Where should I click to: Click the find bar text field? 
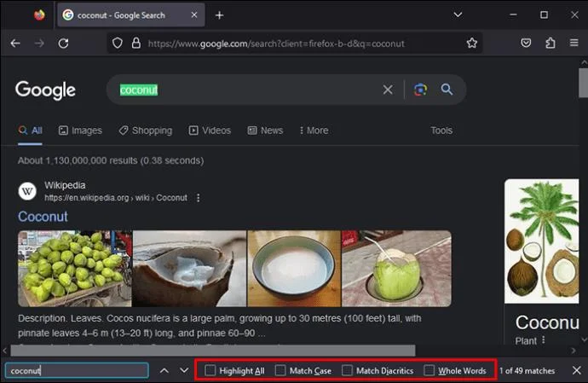coord(77,371)
